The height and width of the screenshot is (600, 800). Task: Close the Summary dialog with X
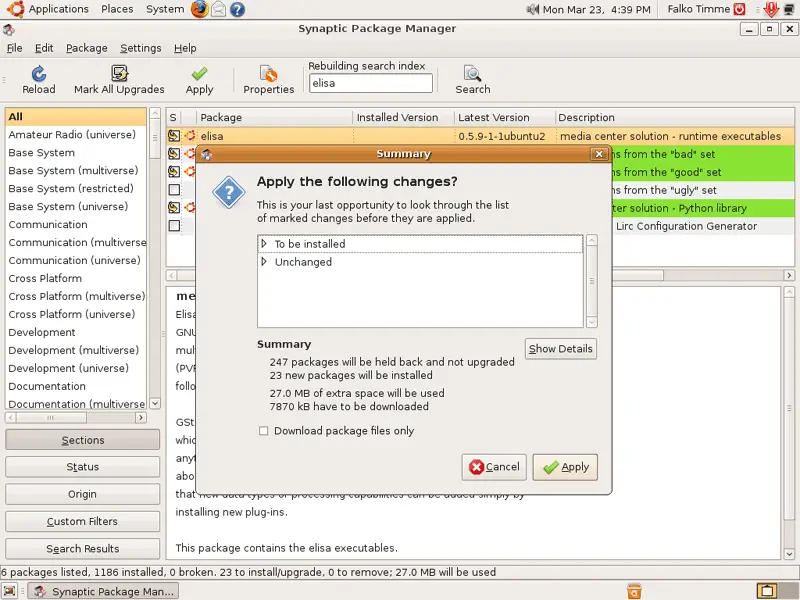pyautogui.click(x=599, y=154)
